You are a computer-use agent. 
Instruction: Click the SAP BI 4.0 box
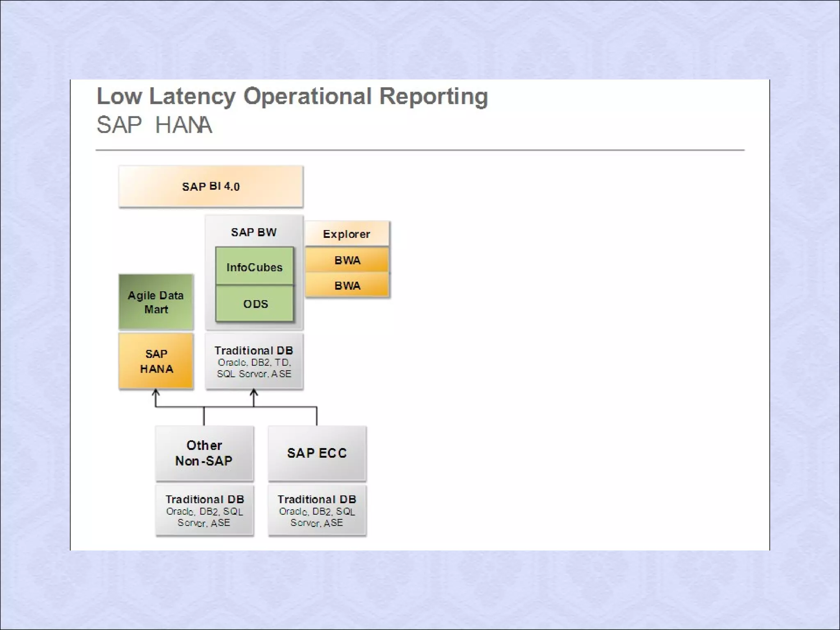tap(211, 187)
